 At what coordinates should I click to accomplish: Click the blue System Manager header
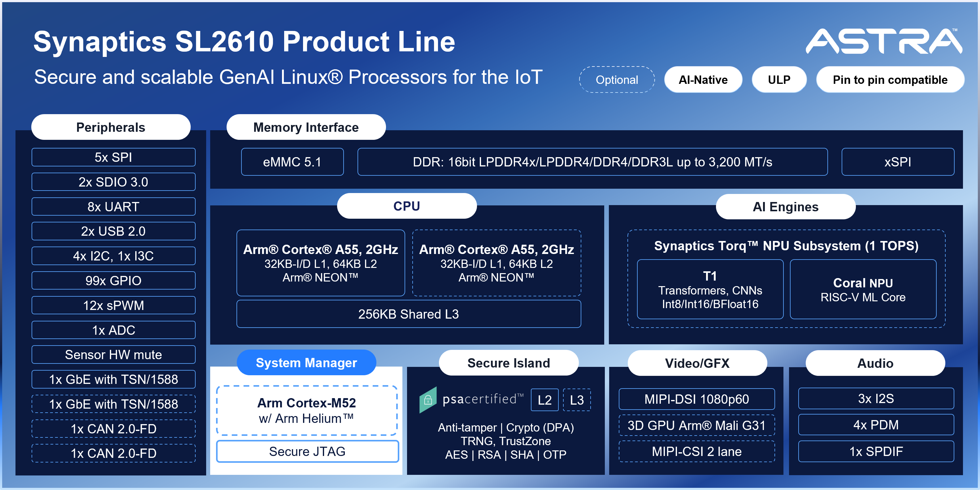coord(306,363)
